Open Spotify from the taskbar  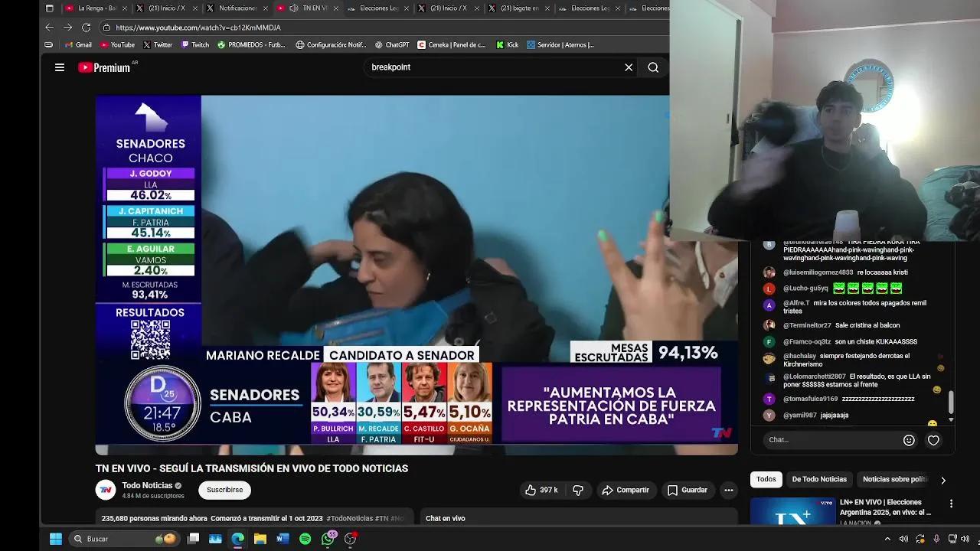305,539
